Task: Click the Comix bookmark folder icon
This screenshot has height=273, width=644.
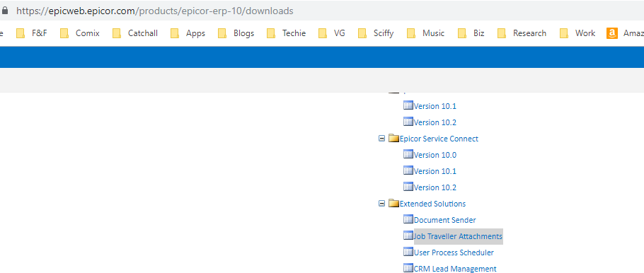Action: [x=64, y=33]
